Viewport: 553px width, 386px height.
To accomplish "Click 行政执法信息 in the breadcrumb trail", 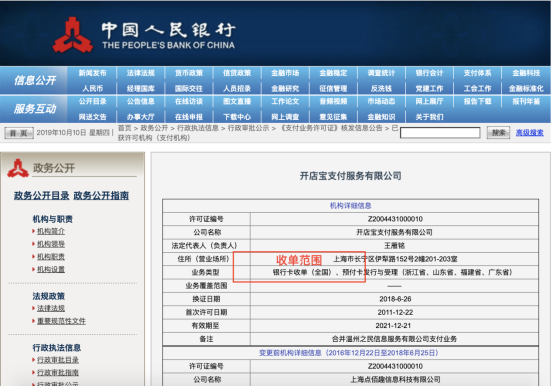I will coord(198,128).
